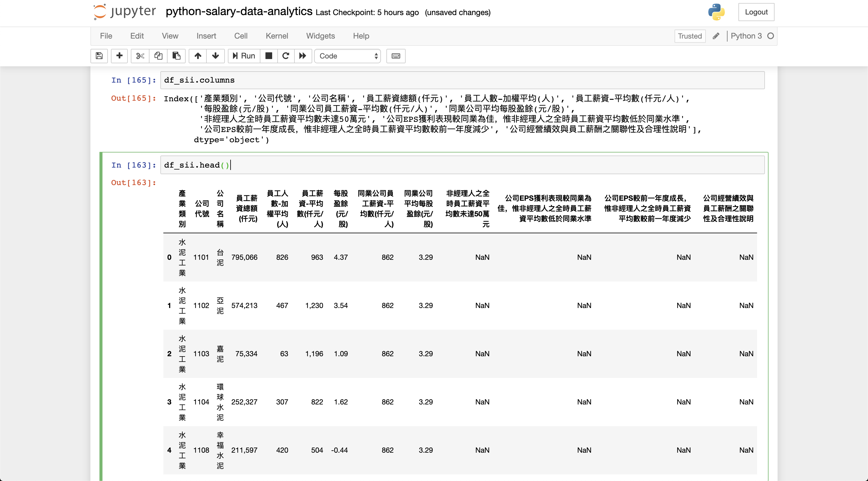The height and width of the screenshot is (481, 868).
Task: Click the Out[163] output prompt
Action: coord(134,183)
